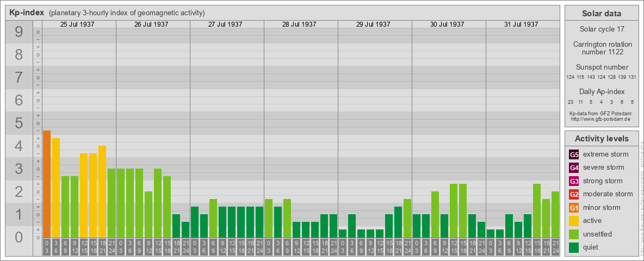Click the 'unsettled' legend label
This screenshot has height=261, width=644.
point(598,234)
